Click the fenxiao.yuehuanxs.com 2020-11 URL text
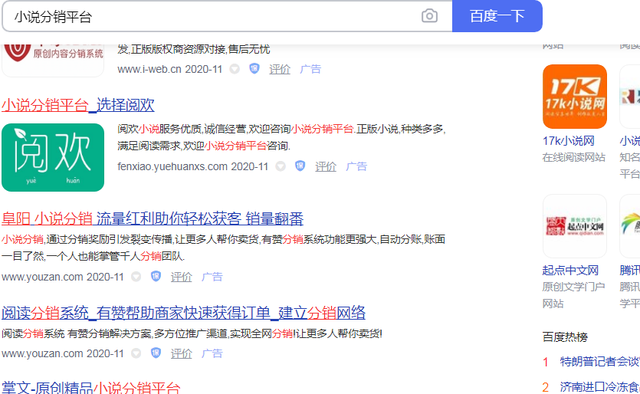This screenshot has height=394, width=640. tap(193, 166)
